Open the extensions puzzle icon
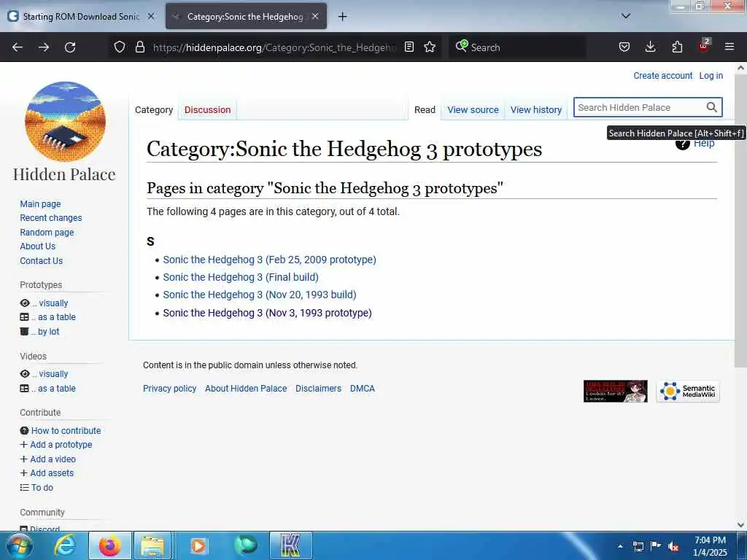The height and width of the screenshot is (560, 747). 677,47
